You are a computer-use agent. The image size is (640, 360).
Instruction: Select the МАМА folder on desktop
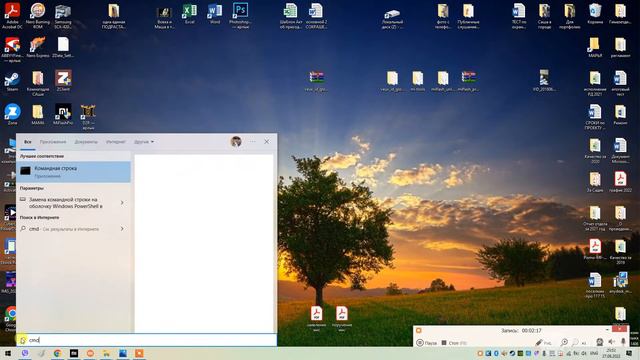38,114
